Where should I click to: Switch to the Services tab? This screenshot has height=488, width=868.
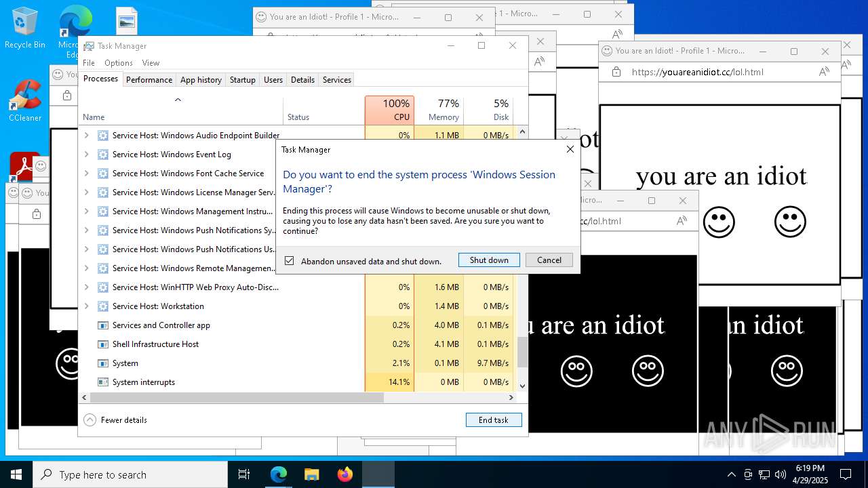337,80
